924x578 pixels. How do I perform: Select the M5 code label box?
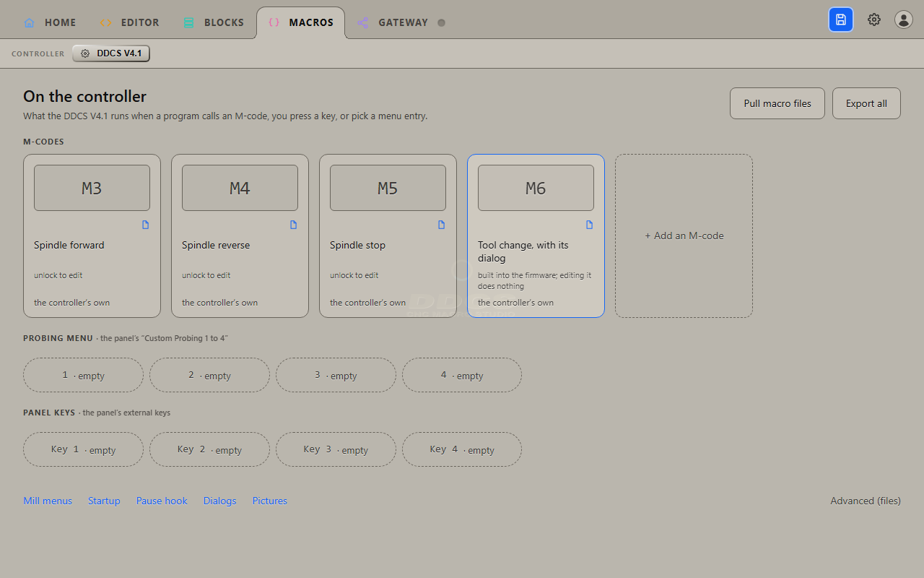tap(388, 188)
